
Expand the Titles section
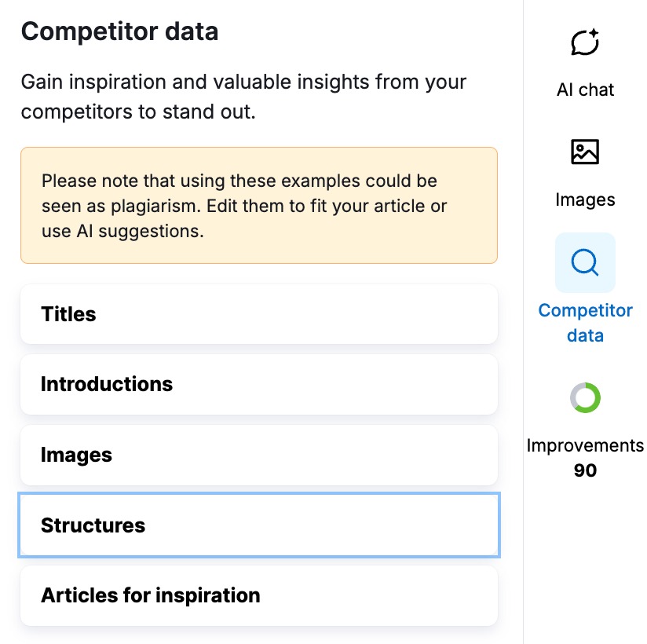coord(259,314)
